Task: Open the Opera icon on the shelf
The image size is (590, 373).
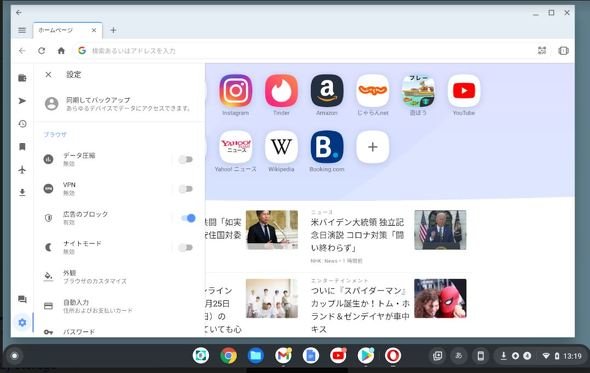Action: coord(393,356)
